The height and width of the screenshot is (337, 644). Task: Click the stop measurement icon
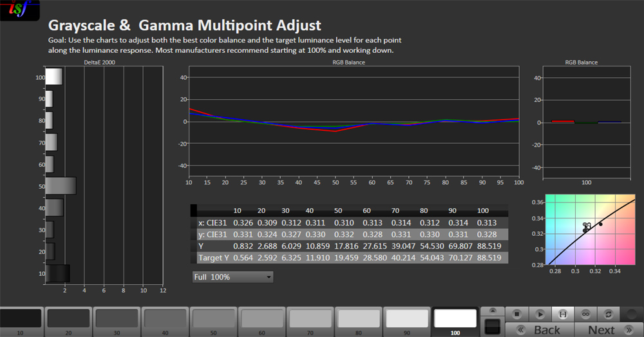516,314
